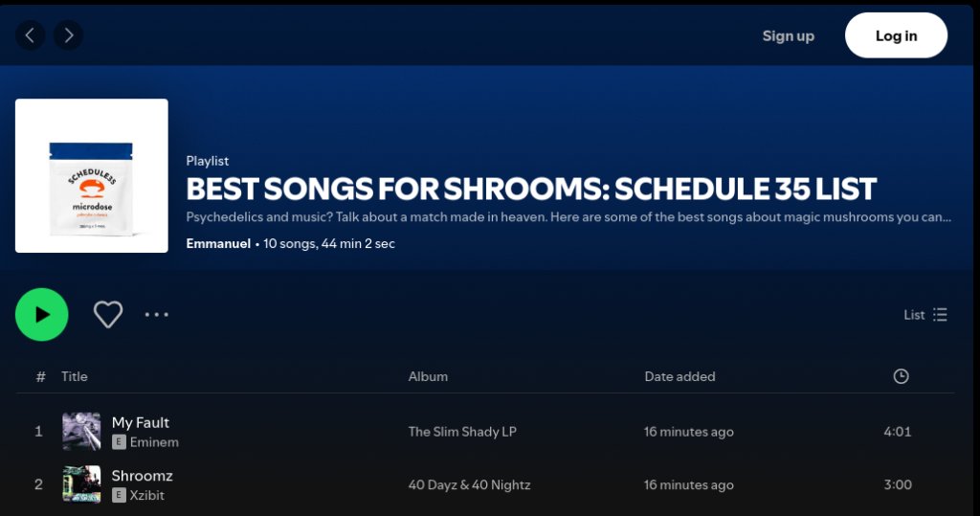The height and width of the screenshot is (516, 980).
Task: Click the Log in button
Action: [896, 35]
